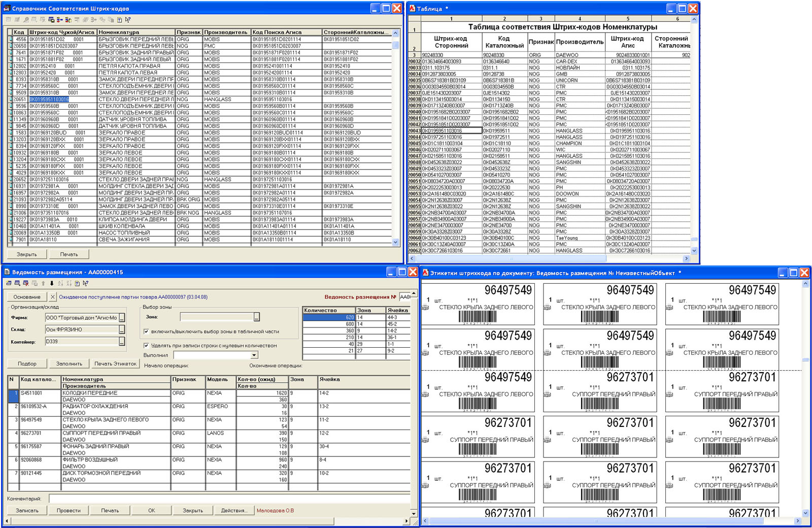Click the red-blue arrows list icon in Справочник toolbar
This screenshot has height=528, width=812.
tap(60, 20)
